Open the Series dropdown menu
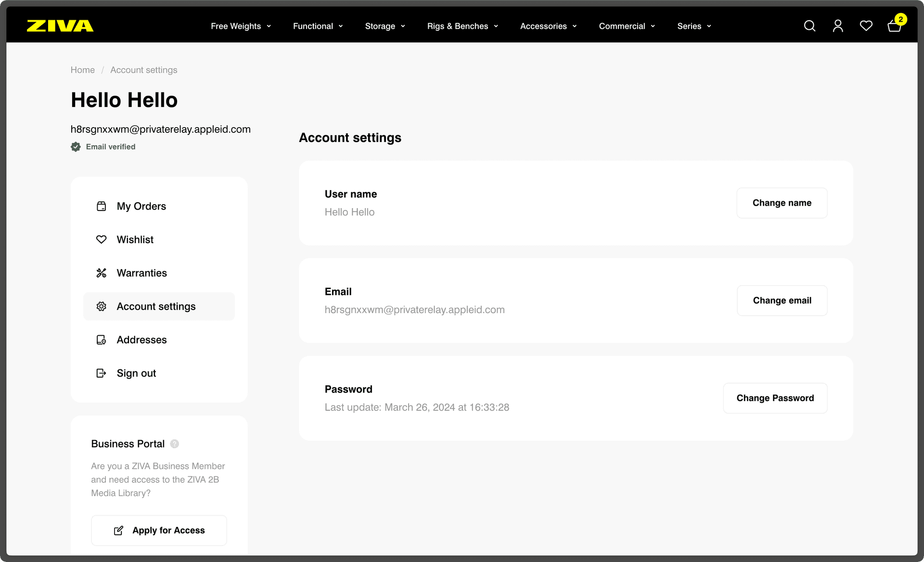The image size is (924, 562). click(693, 26)
